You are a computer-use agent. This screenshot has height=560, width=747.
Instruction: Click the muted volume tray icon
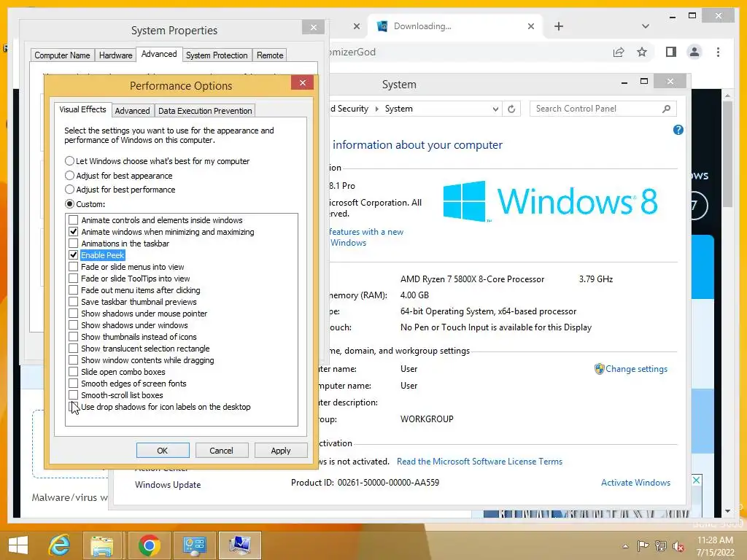pos(678,546)
